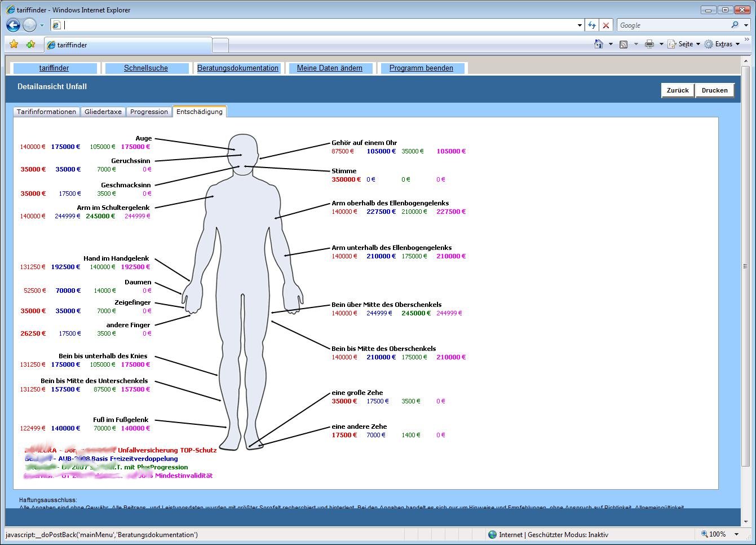756x545 pixels.
Task: Click the Drucken button
Action: 715,90
